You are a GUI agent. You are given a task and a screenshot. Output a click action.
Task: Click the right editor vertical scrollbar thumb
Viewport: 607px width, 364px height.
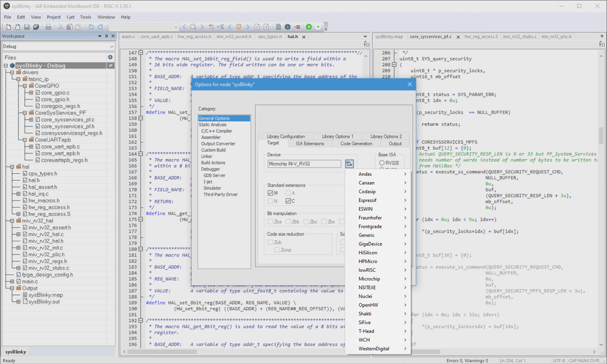[601, 136]
